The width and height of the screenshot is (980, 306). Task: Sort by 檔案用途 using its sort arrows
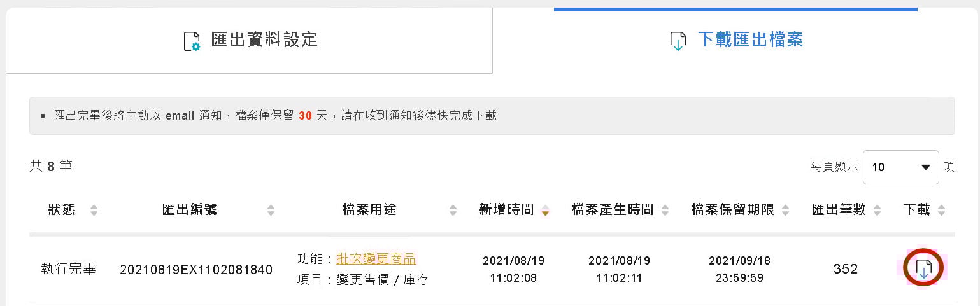(453, 210)
